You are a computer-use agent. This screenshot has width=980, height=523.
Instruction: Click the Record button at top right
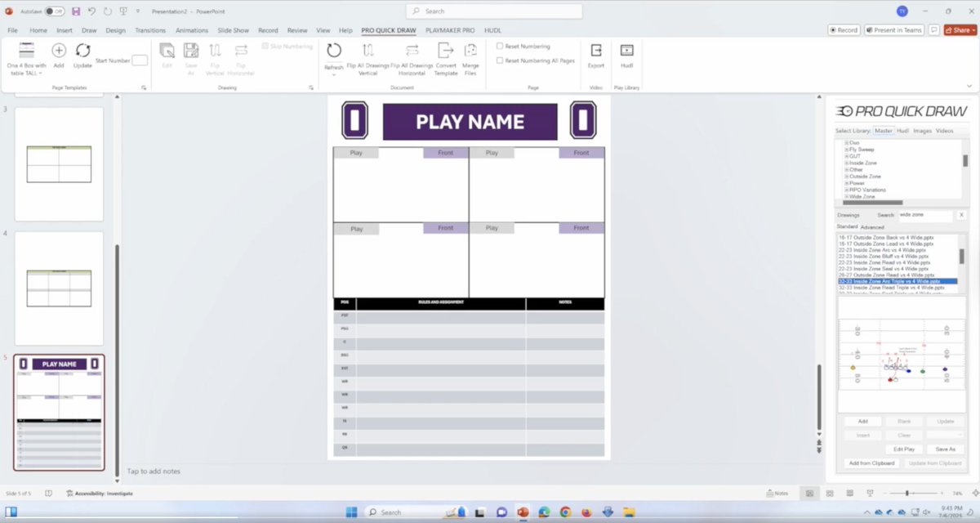point(844,30)
